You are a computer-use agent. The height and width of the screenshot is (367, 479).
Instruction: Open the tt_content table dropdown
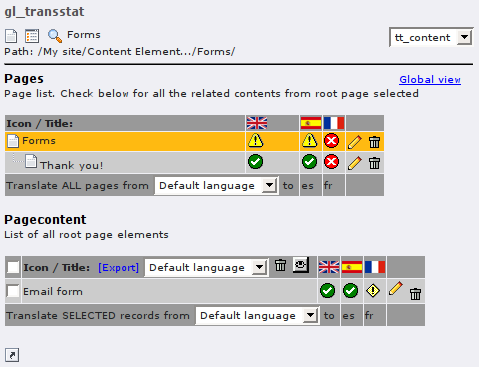click(x=431, y=37)
